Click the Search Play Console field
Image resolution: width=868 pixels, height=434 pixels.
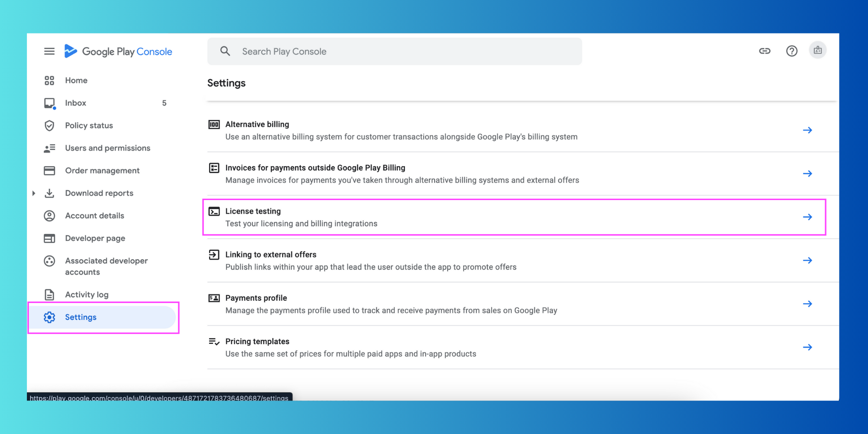(395, 51)
